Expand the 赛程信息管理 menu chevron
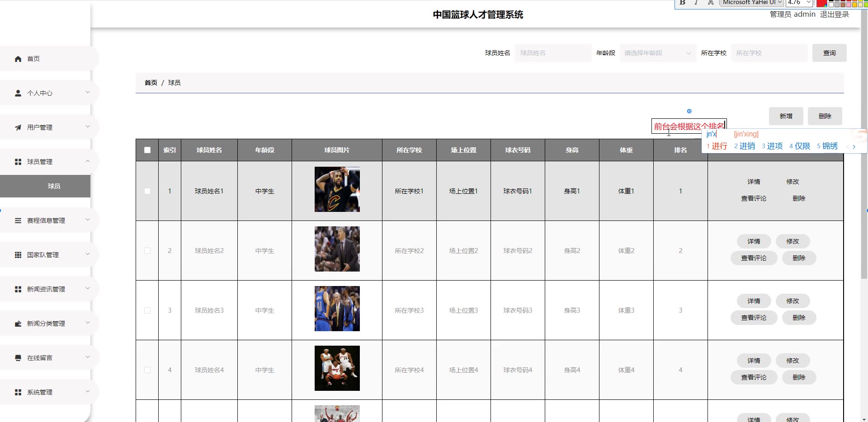Viewport: 868px width, 422px height. [88, 220]
